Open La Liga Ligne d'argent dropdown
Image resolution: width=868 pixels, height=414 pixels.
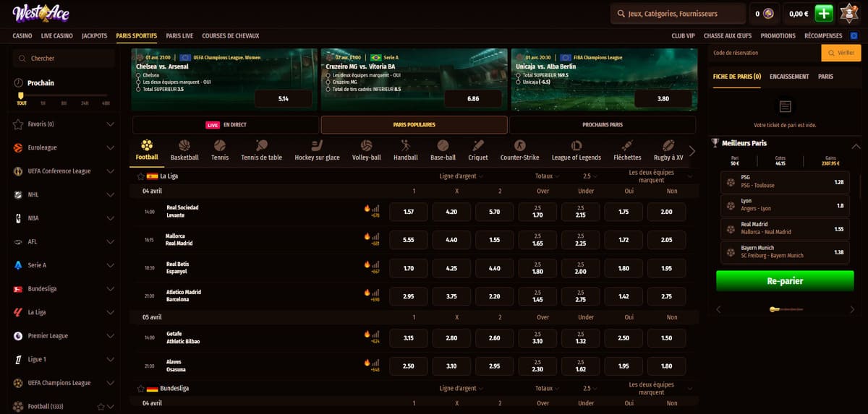[x=461, y=176]
